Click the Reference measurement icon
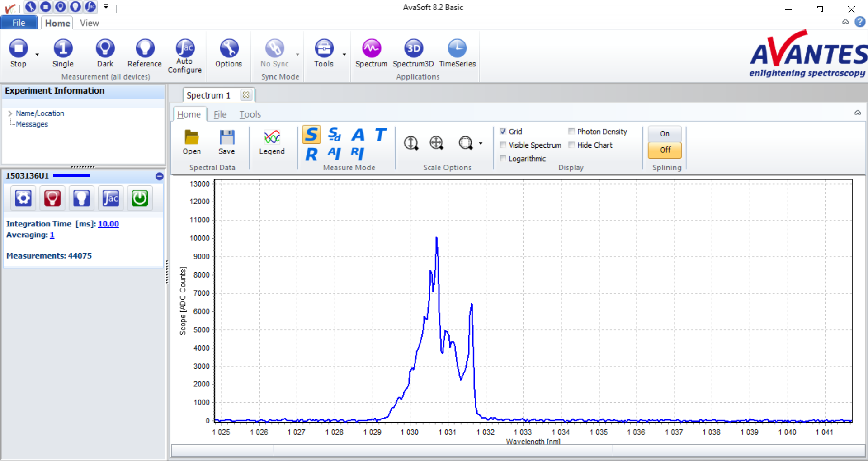868x461 pixels. [x=145, y=49]
